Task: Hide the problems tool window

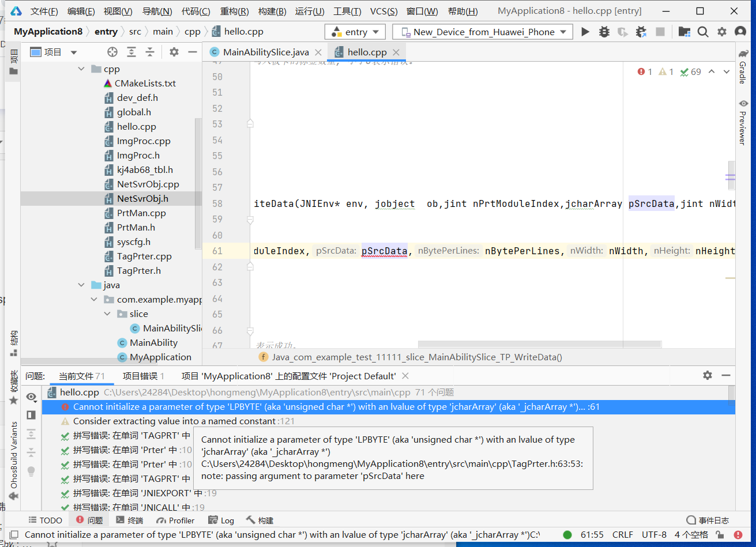Action: click(x=726, y=375)
